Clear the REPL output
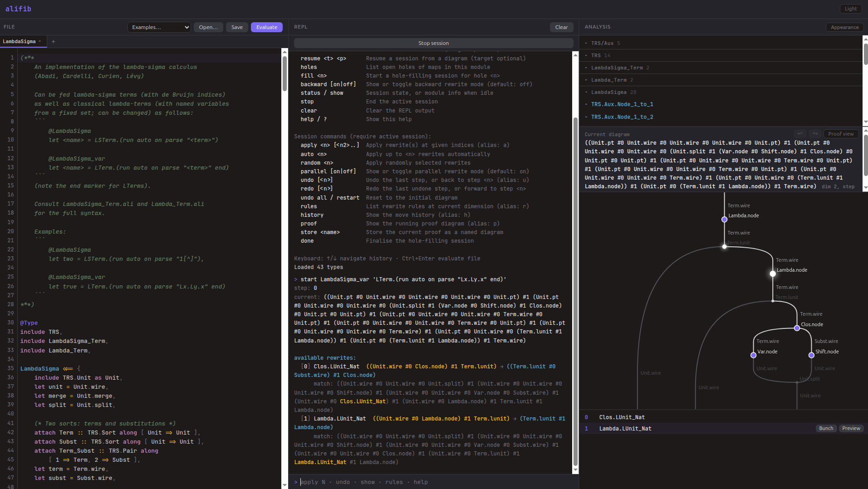868x489 pixels. (x=561, y=27)
